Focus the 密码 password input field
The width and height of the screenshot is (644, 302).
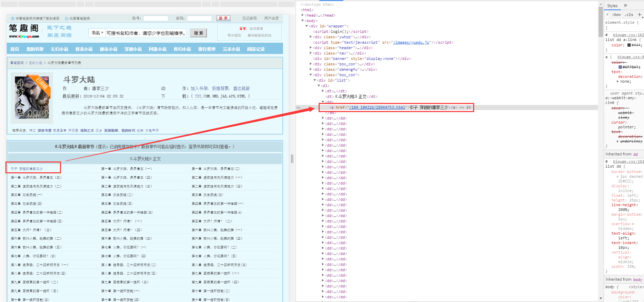(x=199, y=18)
